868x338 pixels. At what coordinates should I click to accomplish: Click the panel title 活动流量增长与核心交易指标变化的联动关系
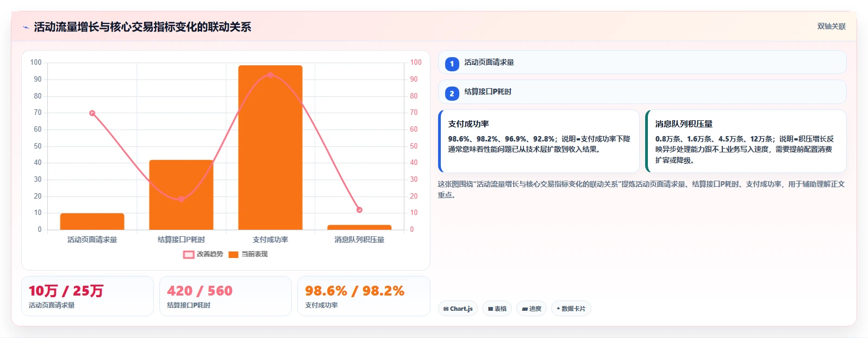tap(142, 27)
